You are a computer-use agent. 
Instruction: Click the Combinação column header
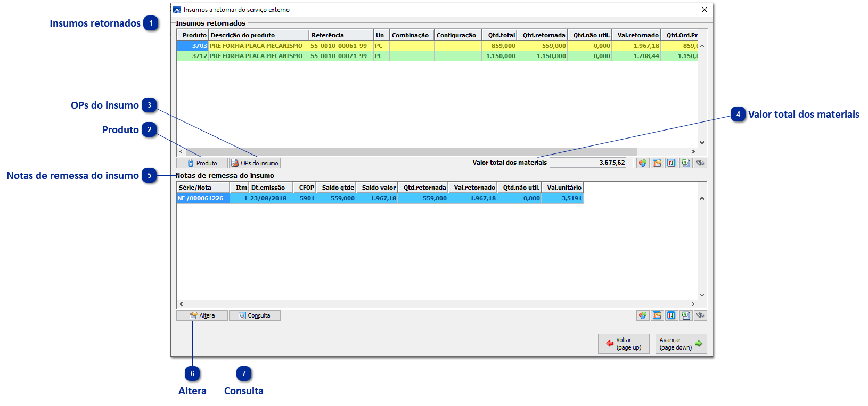point(412,35)
